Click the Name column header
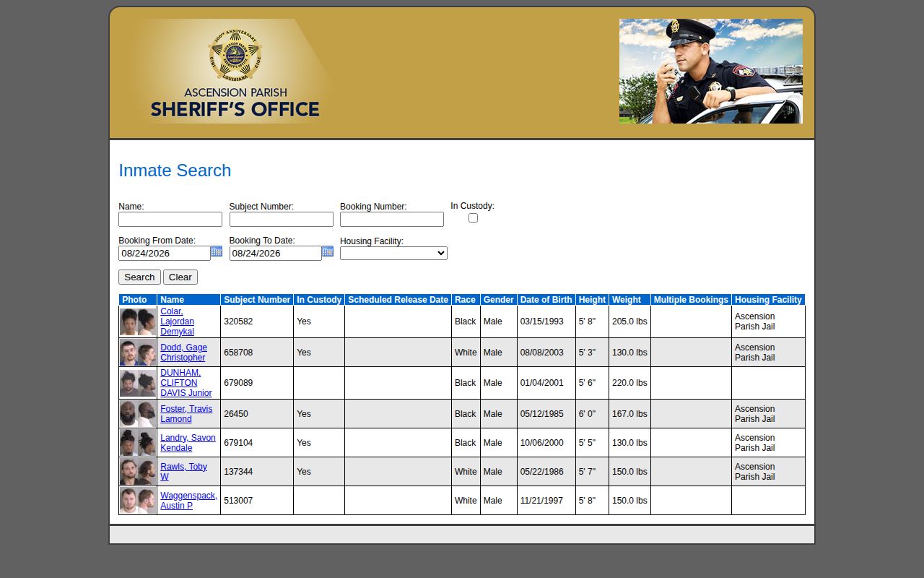Screen dimensions: 924x578 click(x=188, y=300)
